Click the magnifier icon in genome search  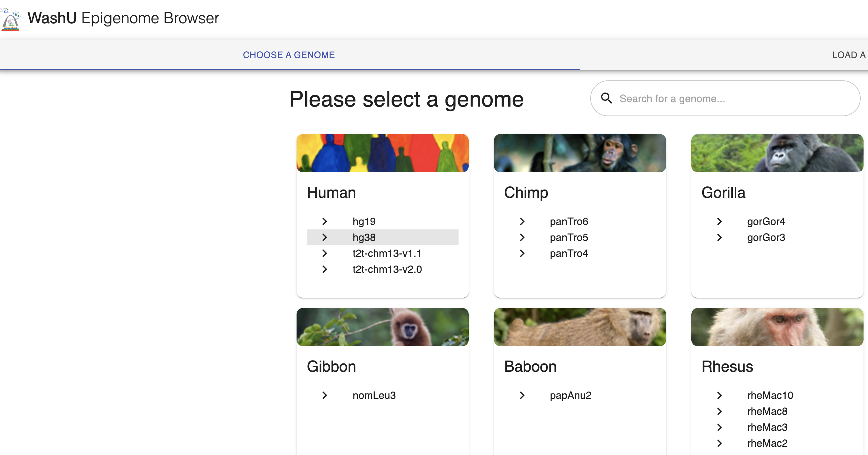607,98
